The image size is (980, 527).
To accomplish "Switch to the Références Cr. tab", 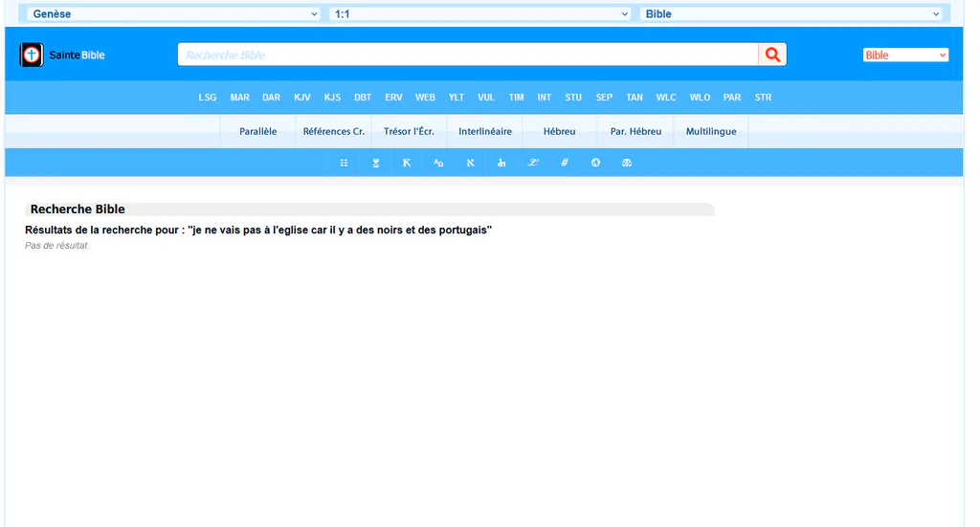I will coord(334,131).
